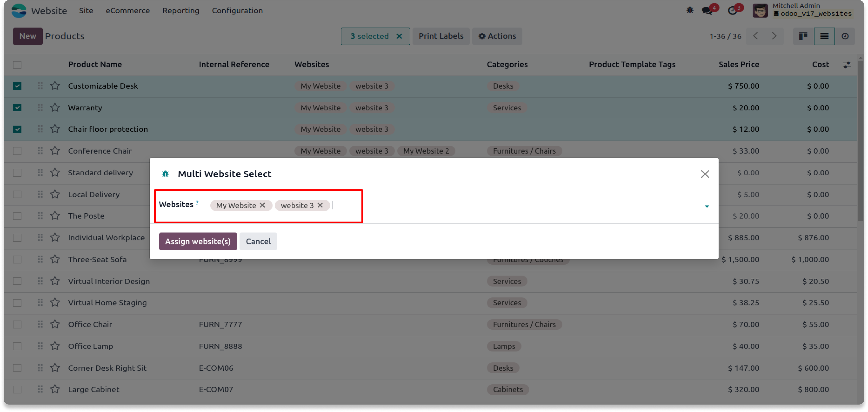Open the optional columns settings icon
This screenshot has width=868, height=412.
(x=847, y=65)
